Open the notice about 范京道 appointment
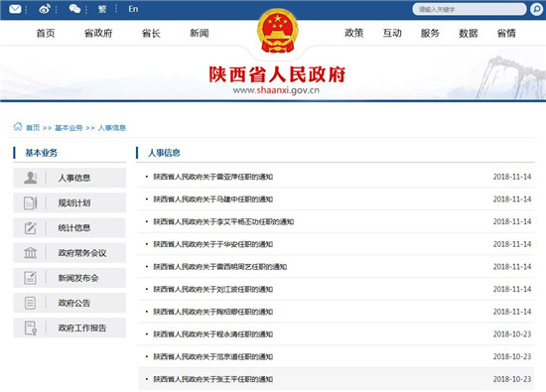546x392 pixels. (x=213, y=357)
